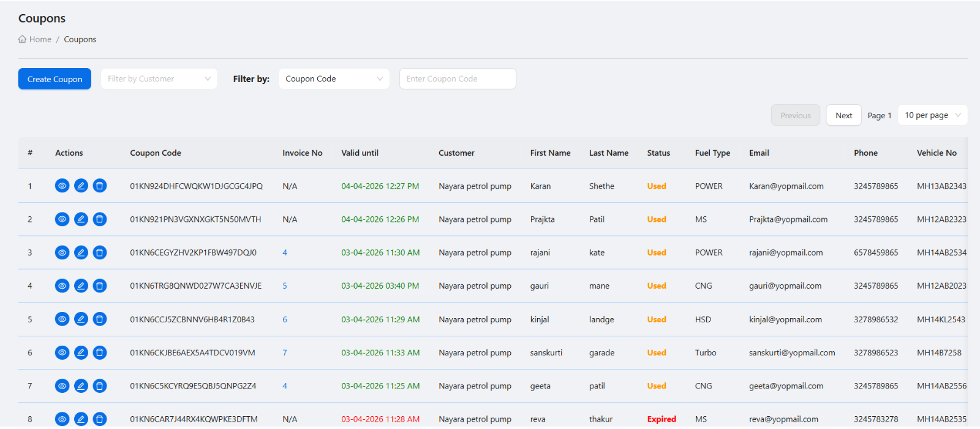
Task: Edit reva thakur's expired coupon
Action: pyautogui.click(x=81, y=419)
